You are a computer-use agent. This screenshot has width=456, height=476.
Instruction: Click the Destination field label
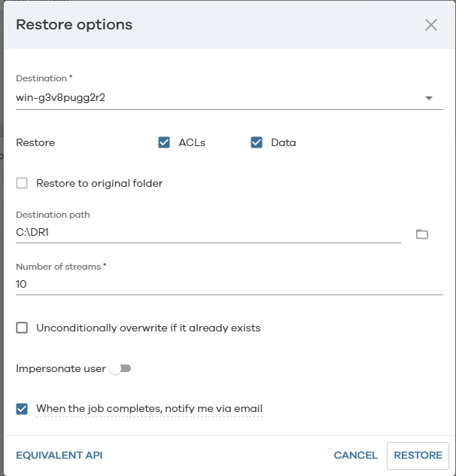(44, 78)
